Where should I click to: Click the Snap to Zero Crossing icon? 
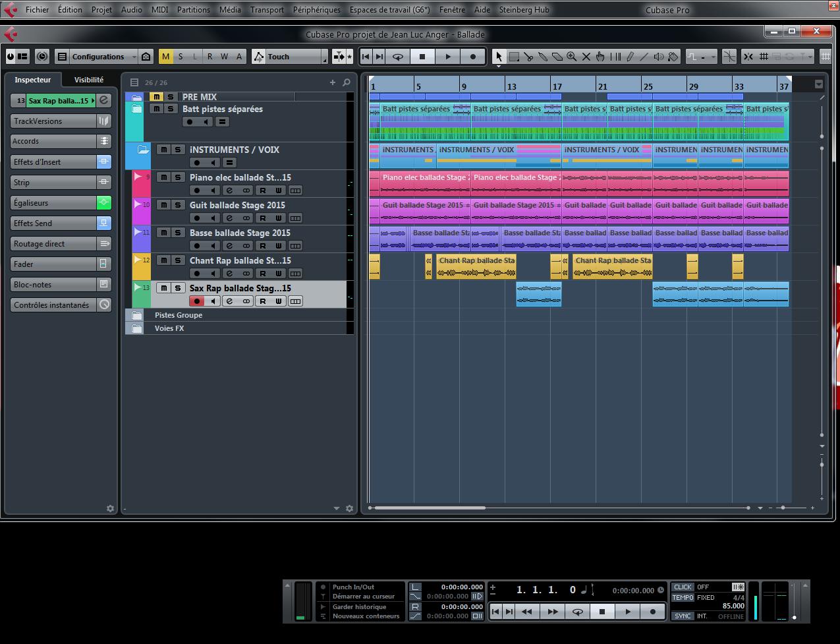(729, 57)
